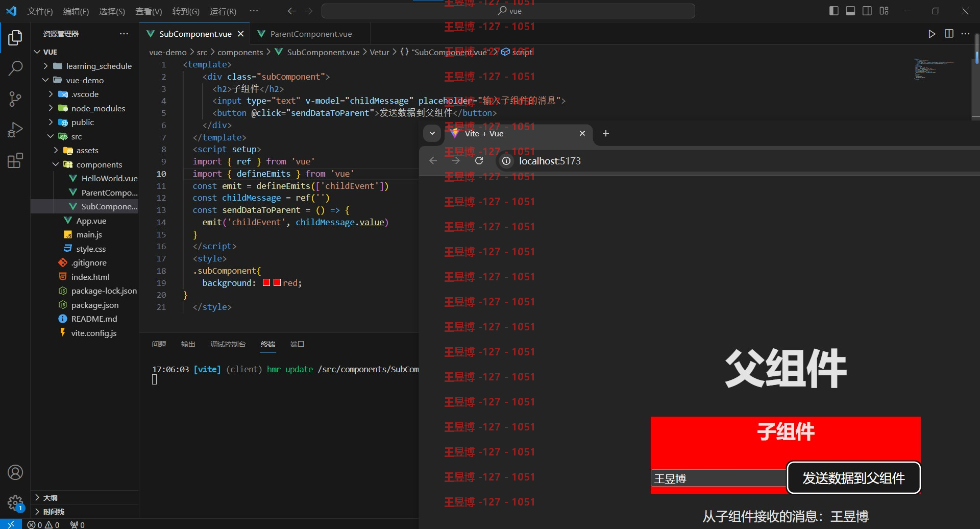Close the Vite + Vue browser tab
The image size is (980, 529).
582,133
